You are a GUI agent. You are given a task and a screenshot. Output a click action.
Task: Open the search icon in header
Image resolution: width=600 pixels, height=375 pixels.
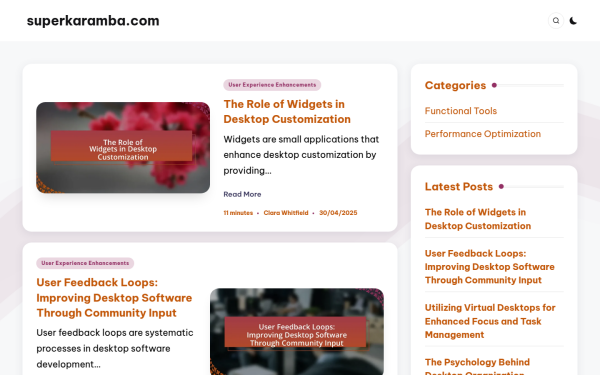pyautogui.click(x=556, y=21)
